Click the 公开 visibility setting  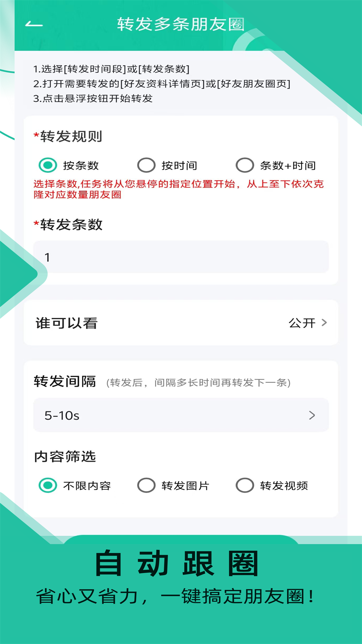303,323
